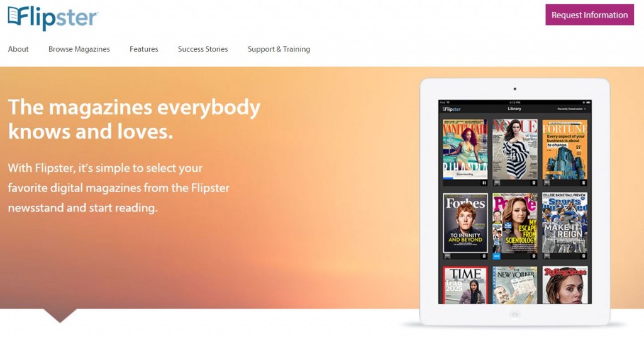Visit the Success Stories section
The height and width of the screenshot is (340, 644).
(203, 49)
